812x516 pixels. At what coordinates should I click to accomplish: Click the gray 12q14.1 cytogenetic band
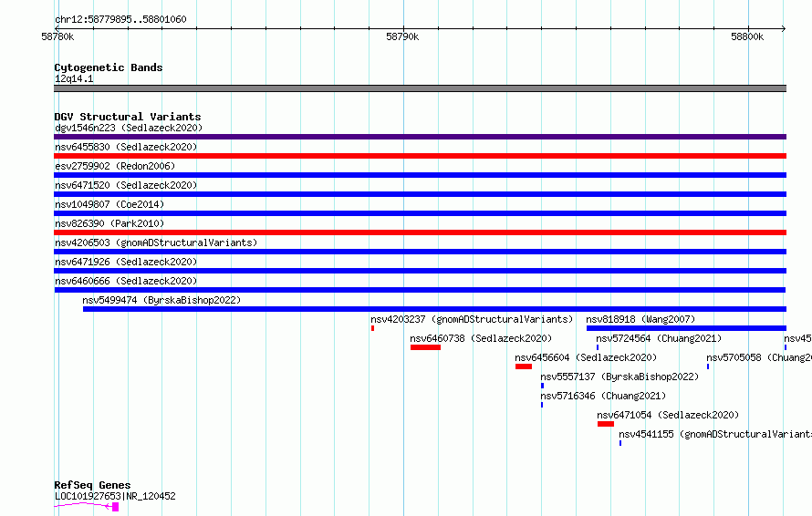click(420, 88)
